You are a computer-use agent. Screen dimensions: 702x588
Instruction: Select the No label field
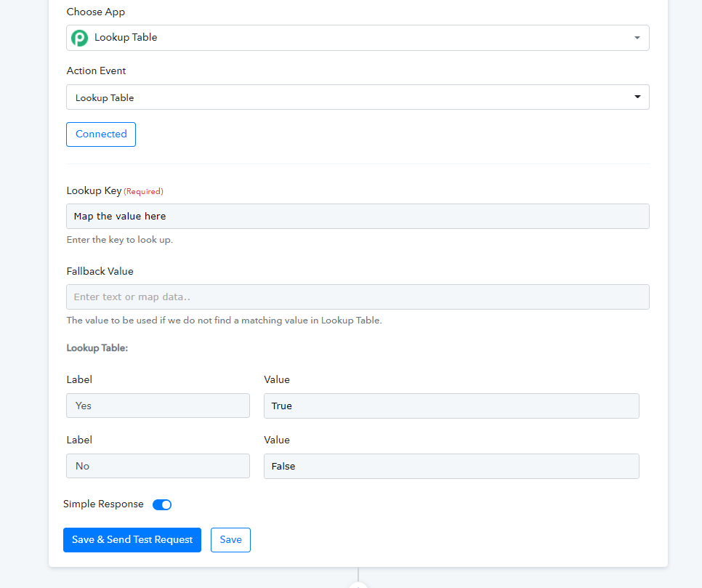point(158,466)
